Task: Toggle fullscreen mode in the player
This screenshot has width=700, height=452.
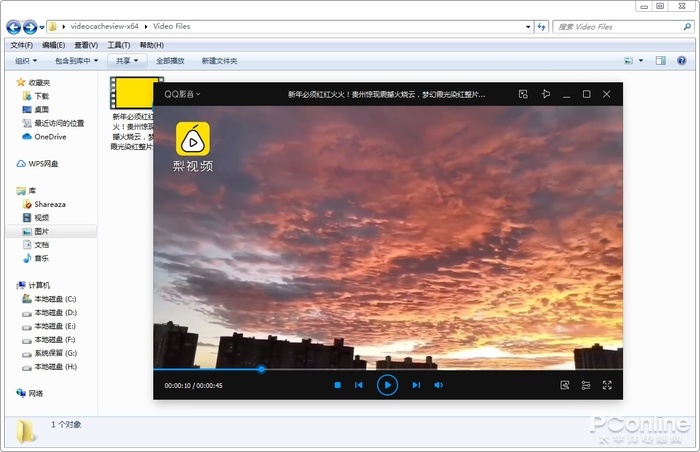Action: click(x=607, y=385)
